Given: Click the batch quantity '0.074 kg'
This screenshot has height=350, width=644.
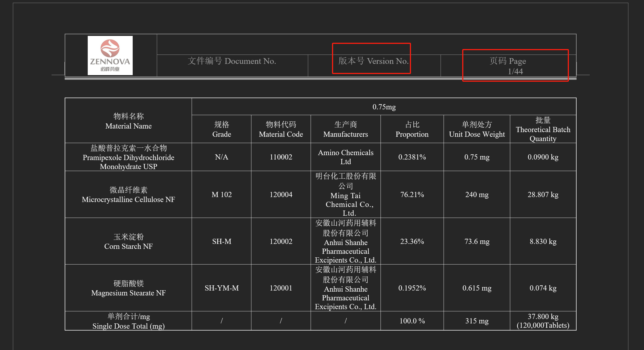Looking at the screenshot, I should click(x=543, y=288).
